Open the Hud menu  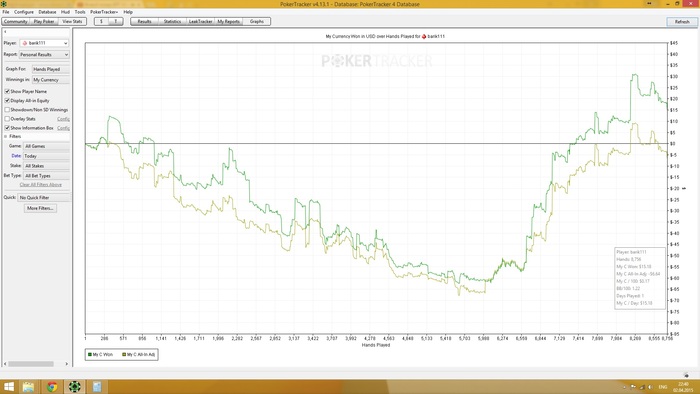click(65, 12)
